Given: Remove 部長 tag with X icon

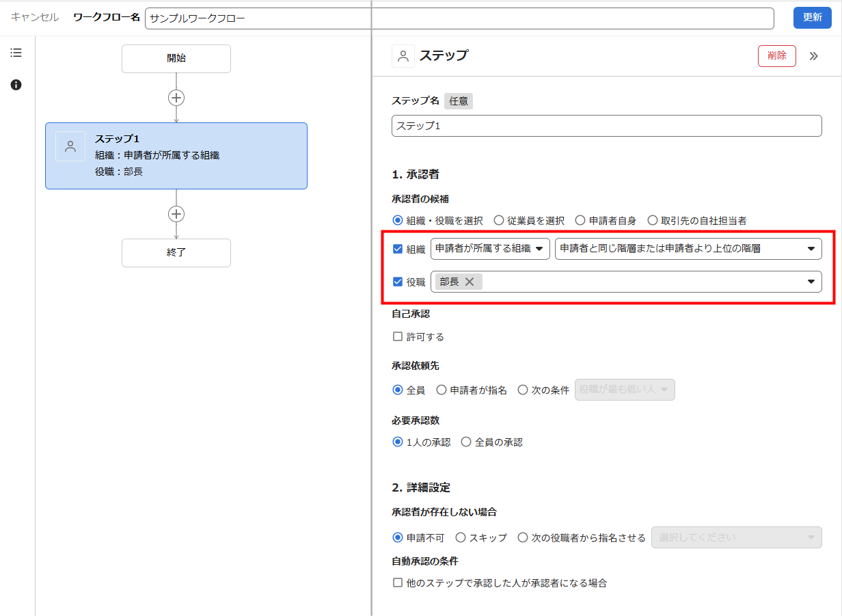Looking at the screenshot, I should 470,282.
